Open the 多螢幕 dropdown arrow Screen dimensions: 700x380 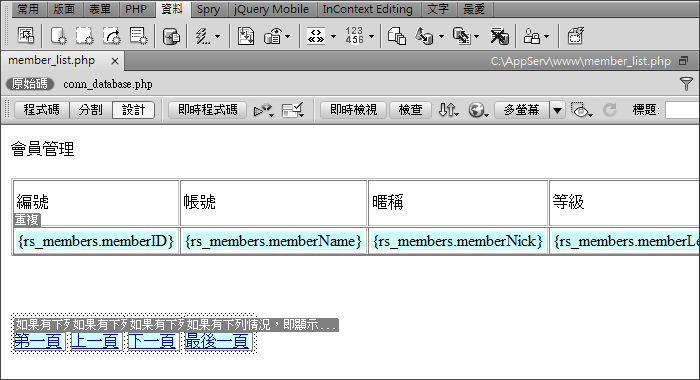tap(557, 110)
